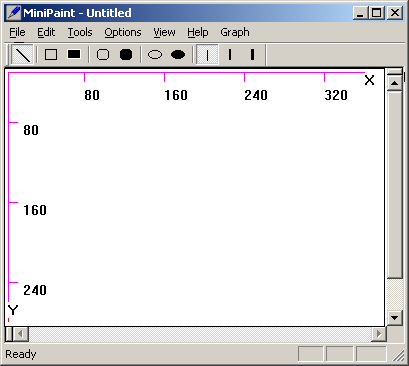Screen dimensions: 409x366
Task: Choose the hollow Rounded Rectangle tool
Action: pyautogui.click(x=103, y=55)
